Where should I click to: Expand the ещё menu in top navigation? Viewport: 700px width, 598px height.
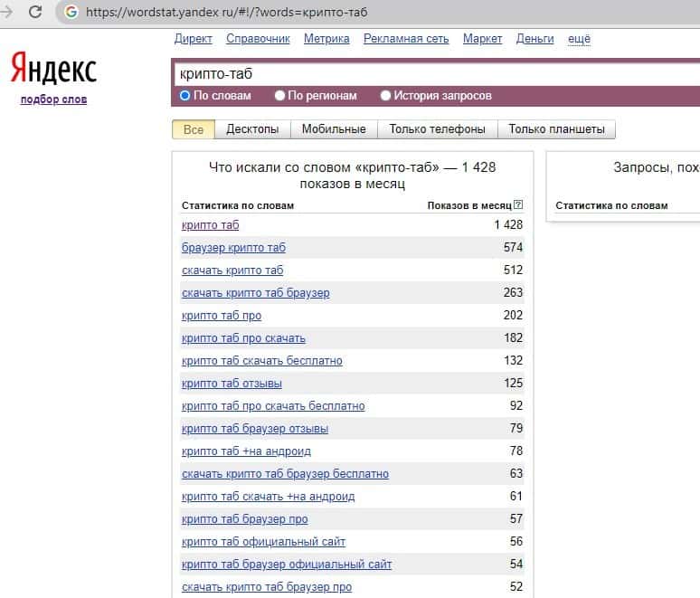pos(579,39)
